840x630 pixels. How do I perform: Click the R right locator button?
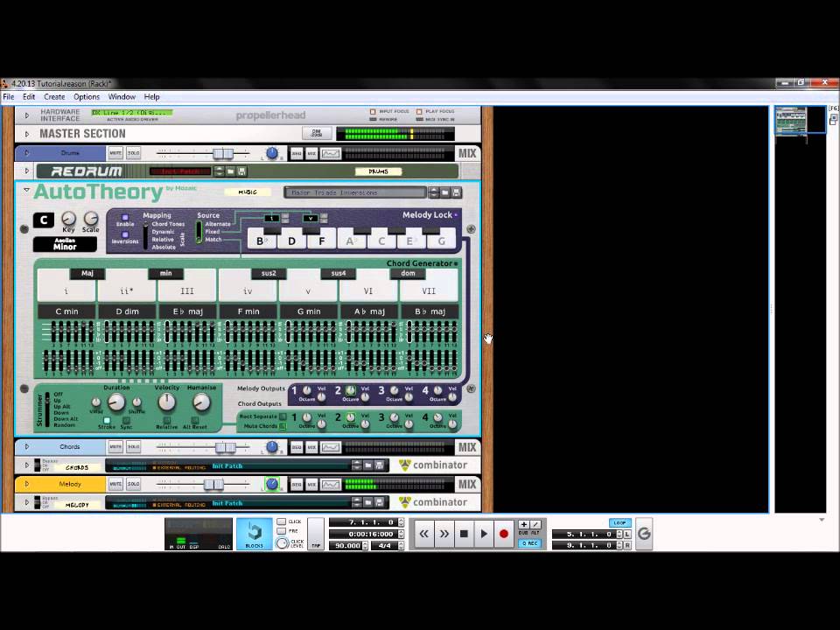[627, 545]
